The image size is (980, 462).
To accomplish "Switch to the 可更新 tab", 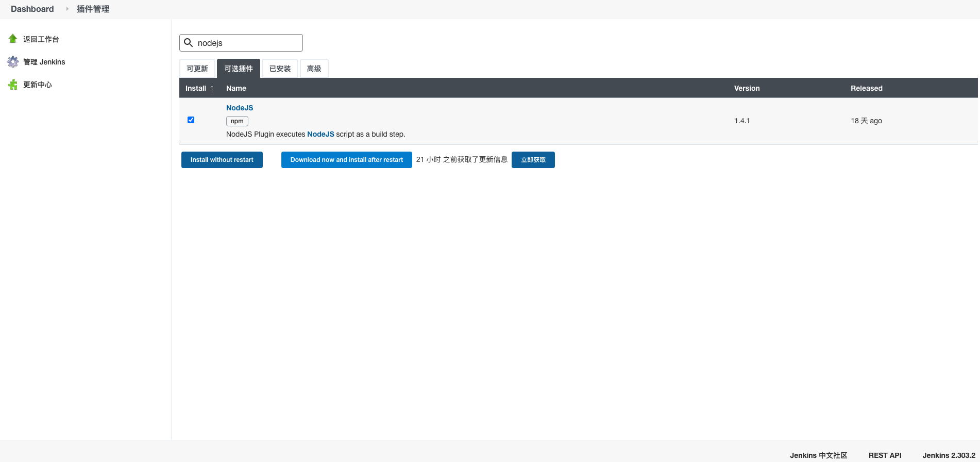I will pyautogui.click(x=197, y=69).
